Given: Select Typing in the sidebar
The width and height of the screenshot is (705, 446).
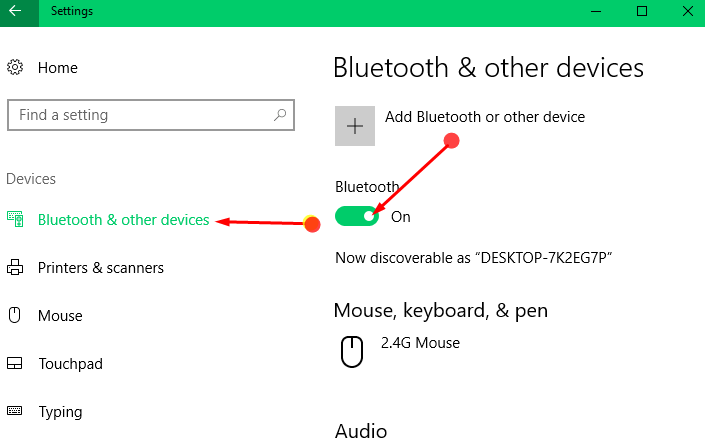Looking at the screenshot, I should (x=60, y=412).
